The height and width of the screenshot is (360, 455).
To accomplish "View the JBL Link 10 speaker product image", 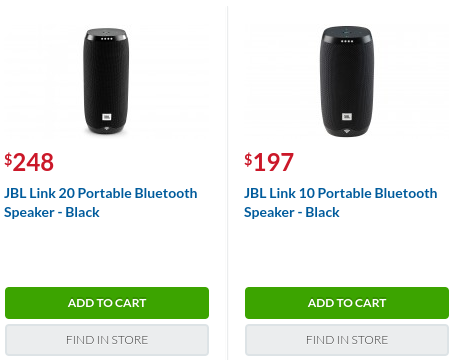I will pyautogui.click(x=347, y=81).
